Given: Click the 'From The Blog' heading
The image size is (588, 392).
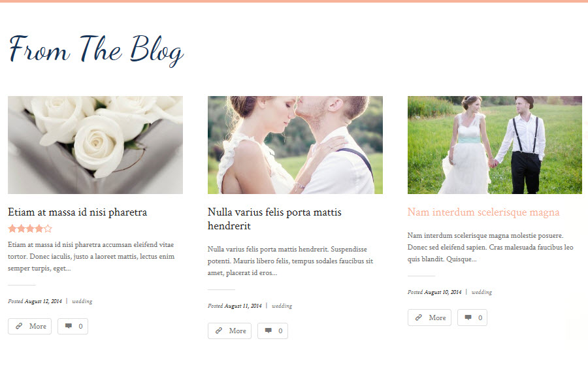Looking at the screenshot, I should click(x=97, y=51).
